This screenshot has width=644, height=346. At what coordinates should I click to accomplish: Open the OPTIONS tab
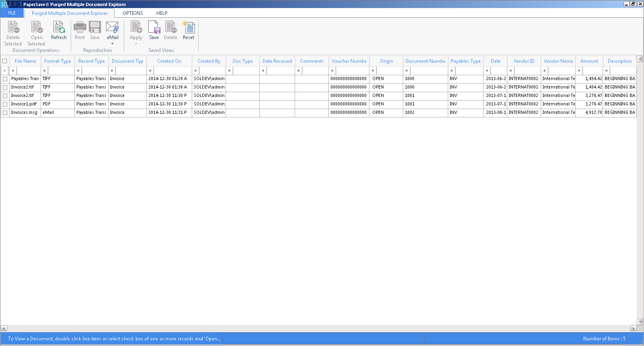pyautogui.click(x=133, y=13)
